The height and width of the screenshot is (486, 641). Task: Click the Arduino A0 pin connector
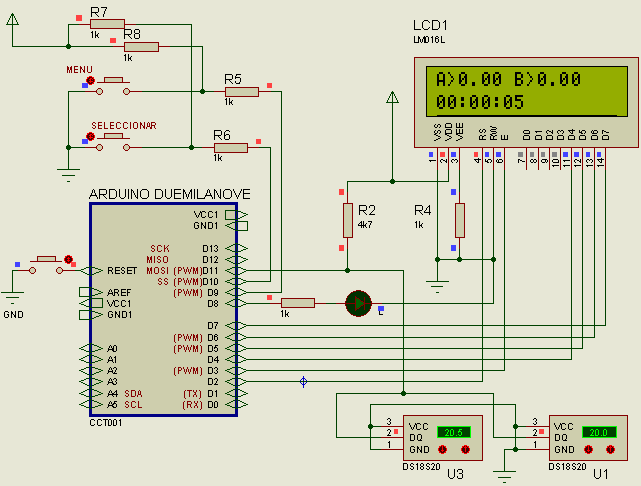[91, 348]
